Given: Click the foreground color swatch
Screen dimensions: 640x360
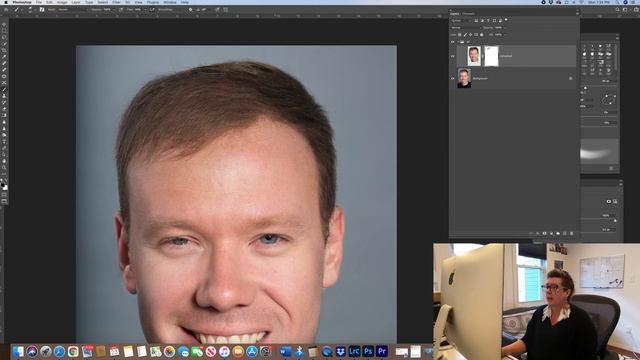Looking at the screenshot, I should tap(3, 185).
